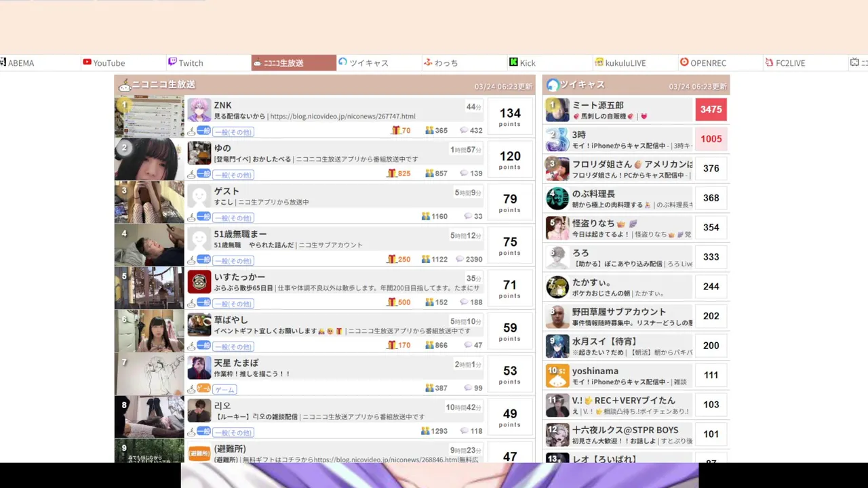Click the pink 1005 score for 3時
Image resolution: width=868 pixels, height=488 pixels.
pyautogui.click(x=711, y=139)
